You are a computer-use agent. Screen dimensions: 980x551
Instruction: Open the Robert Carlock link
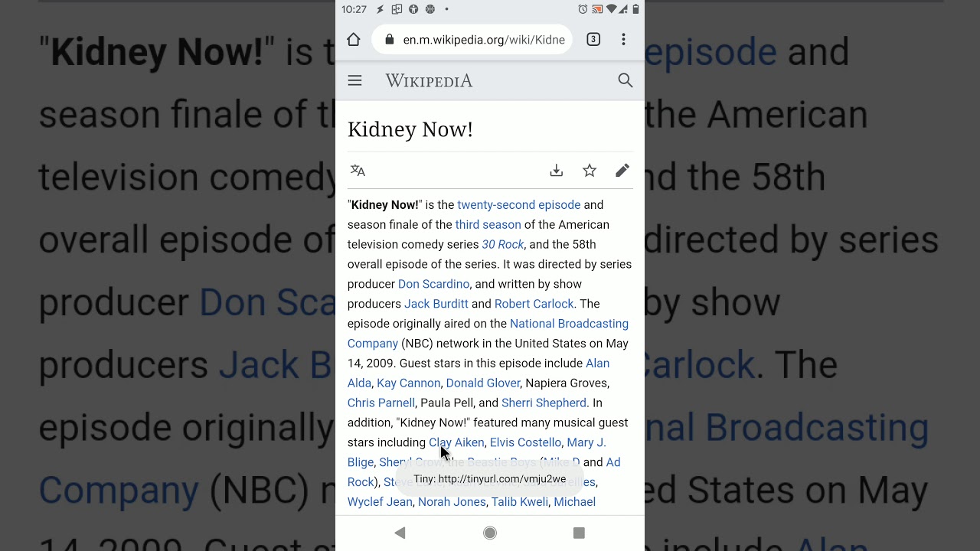[534, 304]
